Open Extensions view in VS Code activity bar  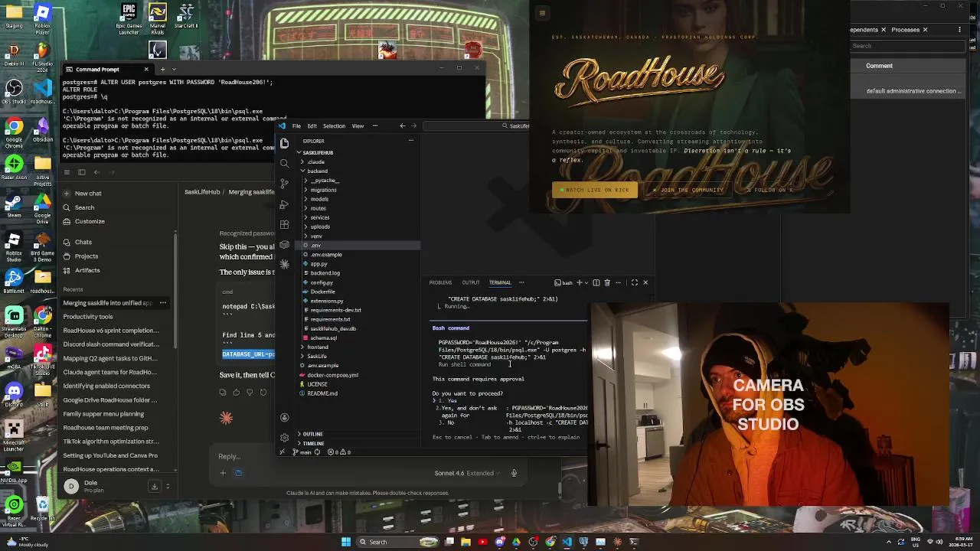284,225
